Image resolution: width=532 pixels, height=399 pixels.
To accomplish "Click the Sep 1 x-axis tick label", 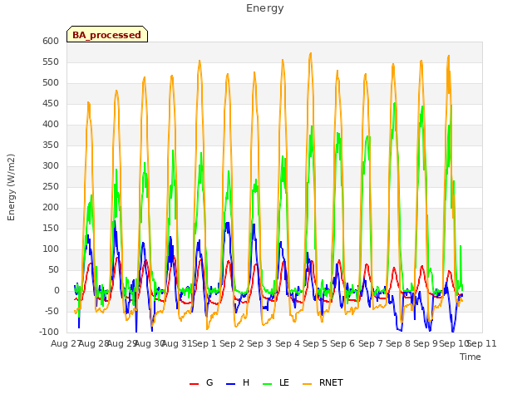I will (204, 343).
